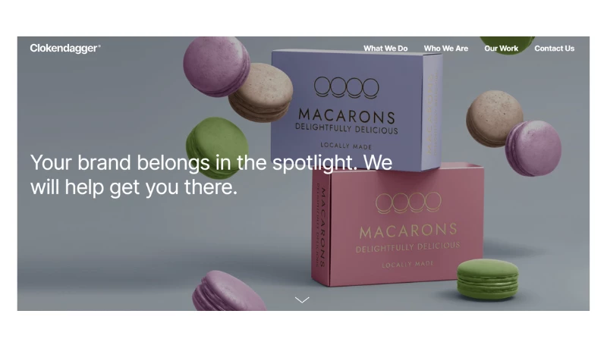This screenshot has height=364, width=607.
Task: Click DELIGHTFULLY DELICIOUS on lavender box
Action: click(x=347, y=129)
